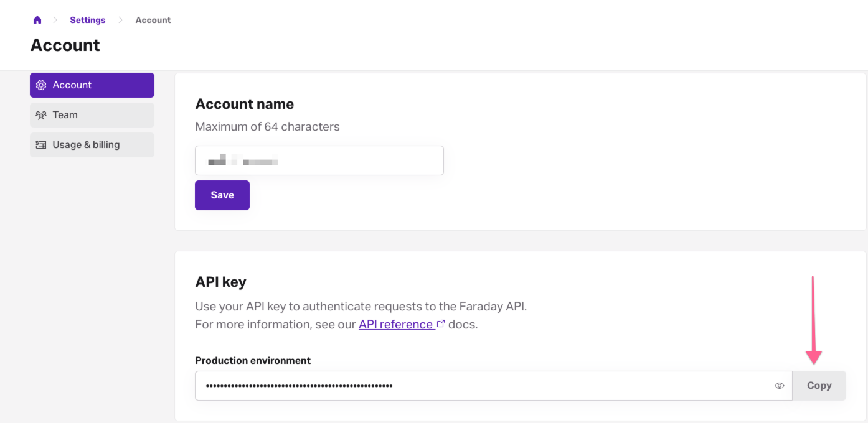Go to Settings via the breadcrumb
Screen dimensions: 868x423
coord(88,20)
